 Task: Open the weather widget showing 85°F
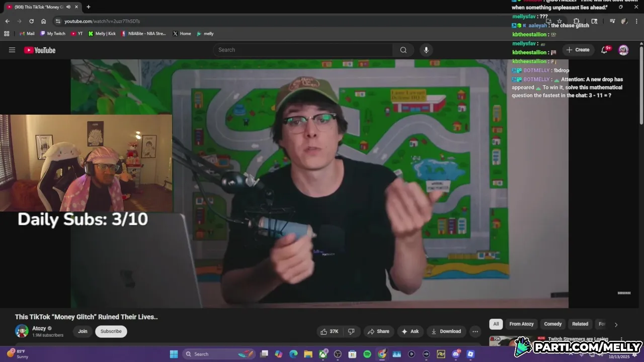click(17, 354)
